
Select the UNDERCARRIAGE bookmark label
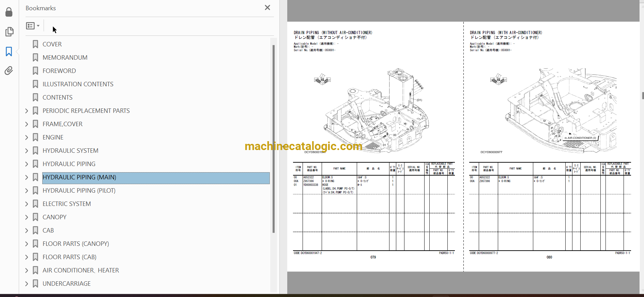[67, 284]
